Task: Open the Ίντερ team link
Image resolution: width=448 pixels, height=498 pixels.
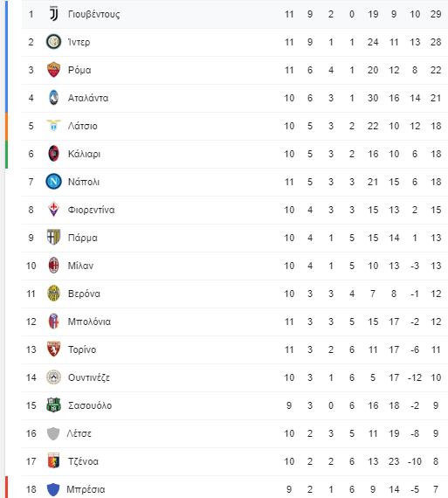Action: click(79, 42)
